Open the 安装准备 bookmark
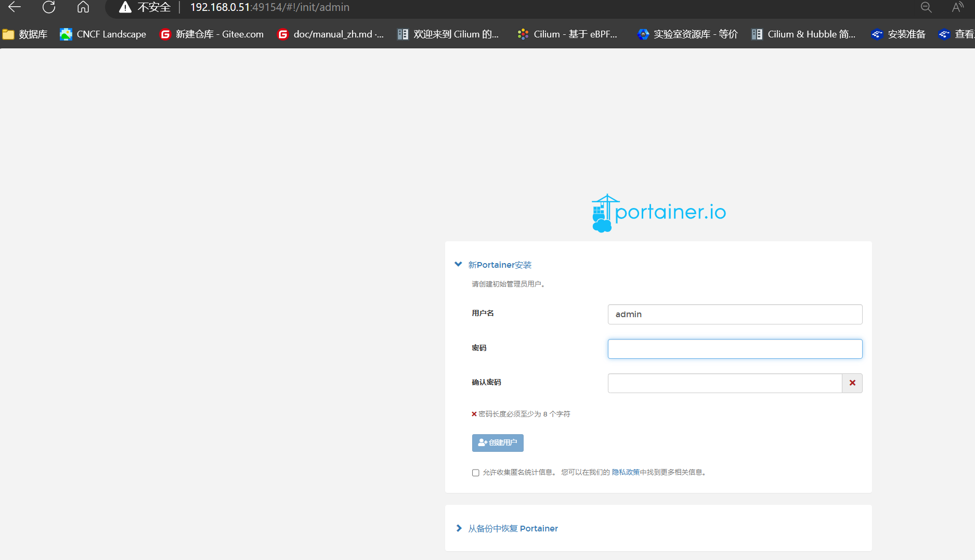Screen dimensions: 975x560 click(899, 34)
